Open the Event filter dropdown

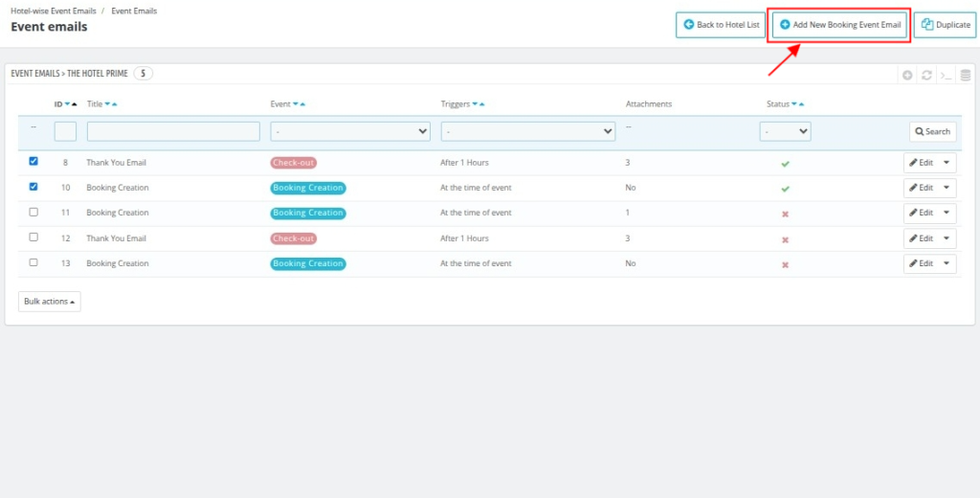(x=350, y=131)
